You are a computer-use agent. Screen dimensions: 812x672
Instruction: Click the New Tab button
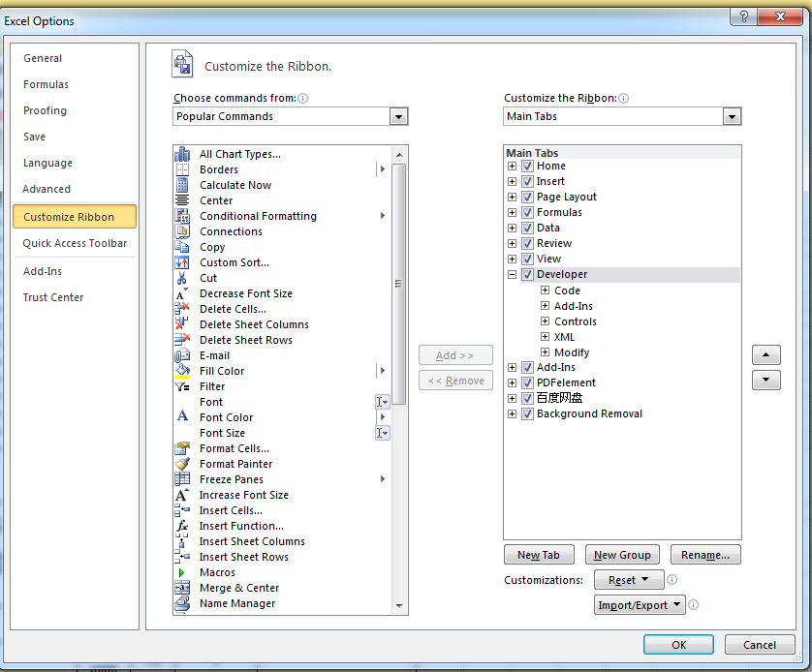pos(539,555)
